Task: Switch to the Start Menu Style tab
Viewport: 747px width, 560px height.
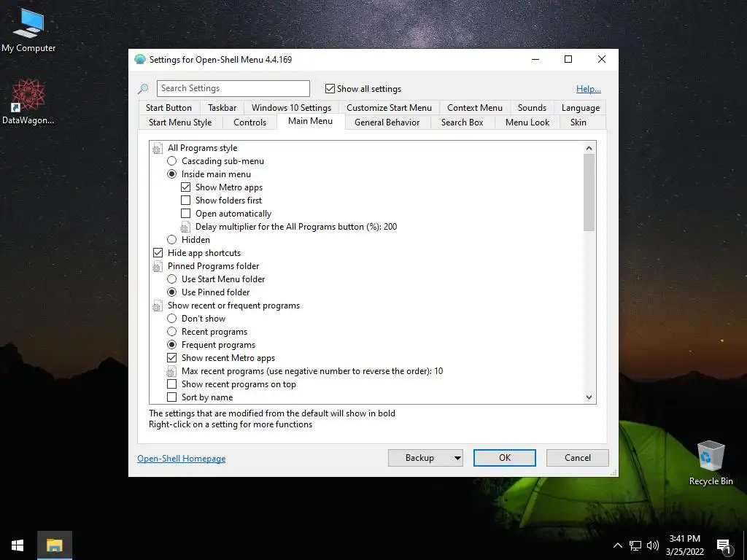Action: pos(180,122)
